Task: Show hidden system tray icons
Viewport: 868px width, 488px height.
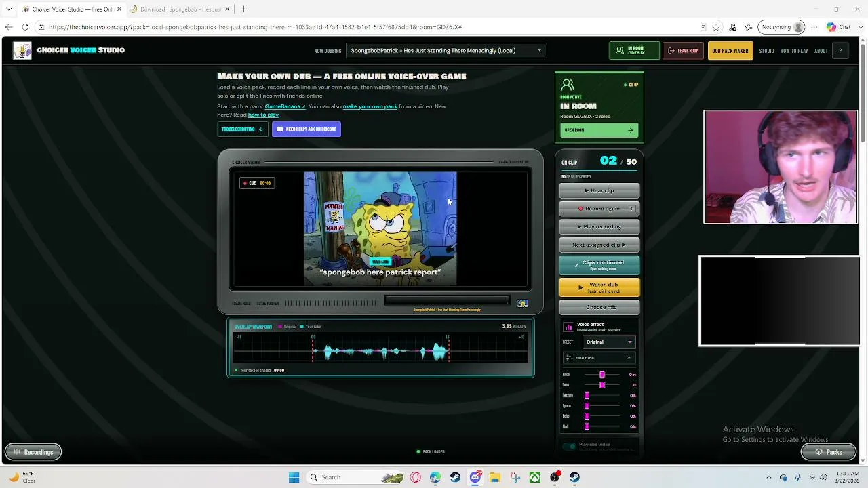Action: click(x=768, y=477)
